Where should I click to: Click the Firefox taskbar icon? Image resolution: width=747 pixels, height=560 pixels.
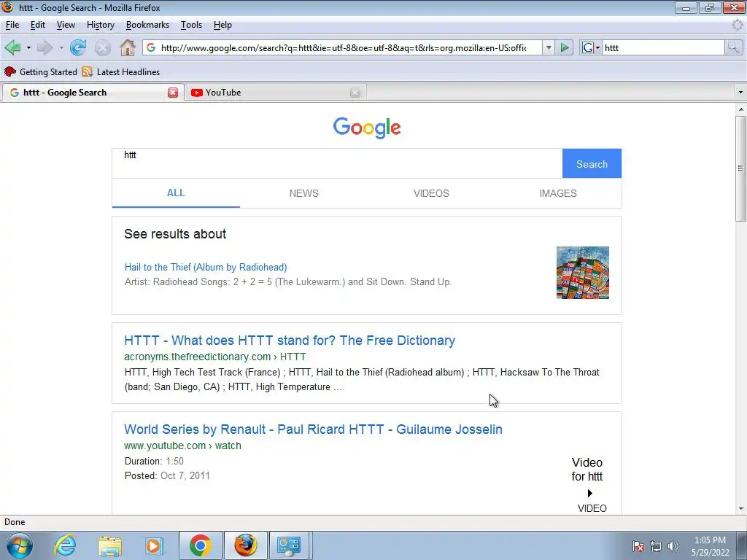(245, 545)
